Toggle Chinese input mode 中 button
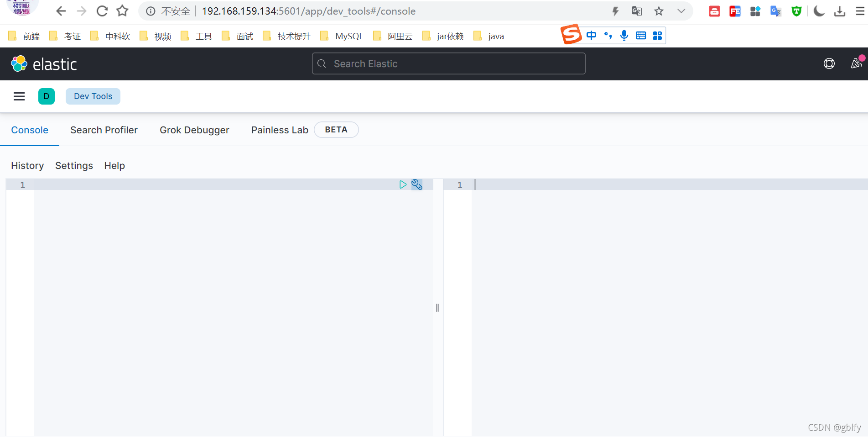 pos(592,35)
